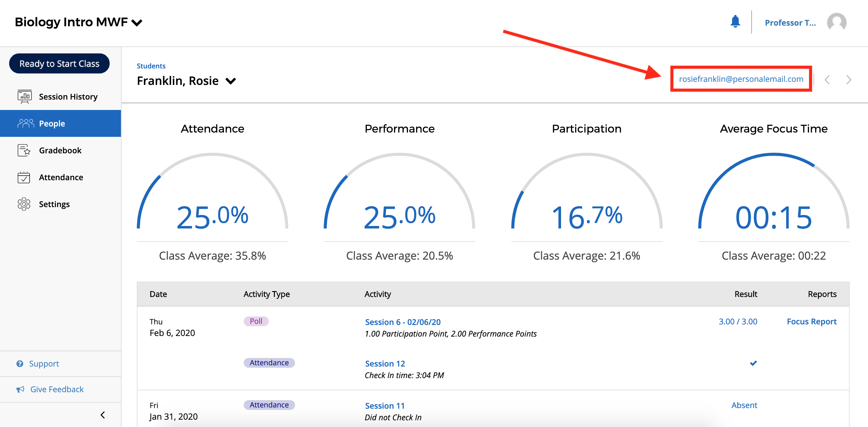Go to next student with right arrow
Screen dimensions: 868x427
(849, 80)
